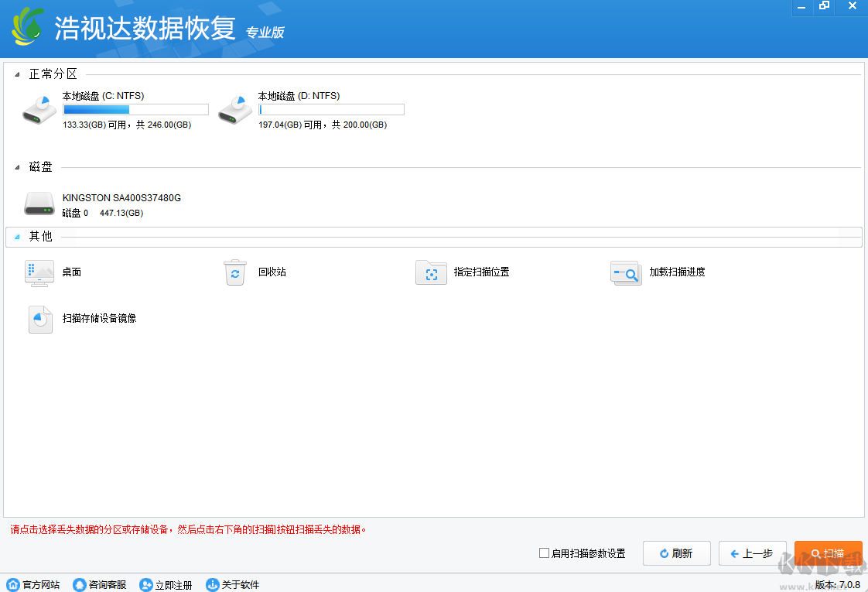868x592 pixels.
Task: Select the 本地磁盘 D: NTFS drive icon
Action: pos(234,109)
